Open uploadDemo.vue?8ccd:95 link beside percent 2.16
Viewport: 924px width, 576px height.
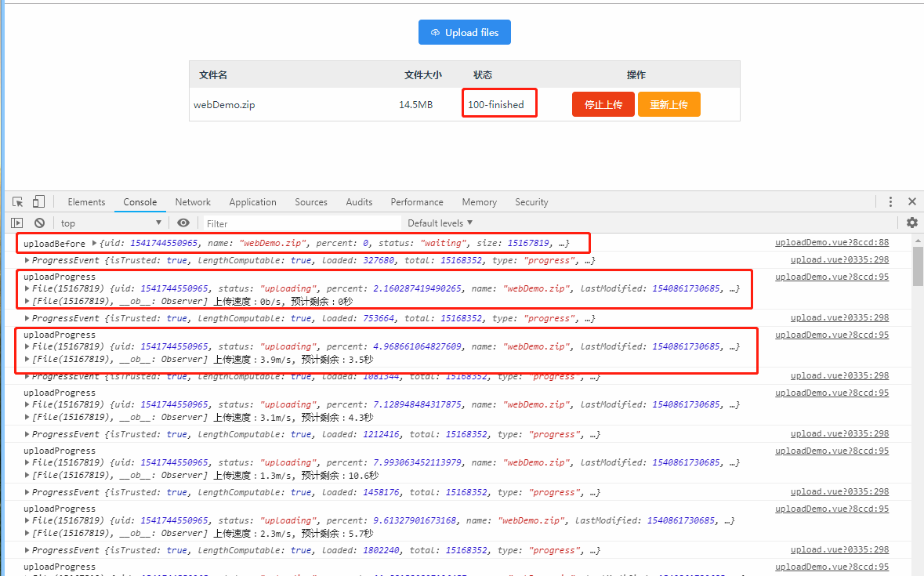(832, 277)
